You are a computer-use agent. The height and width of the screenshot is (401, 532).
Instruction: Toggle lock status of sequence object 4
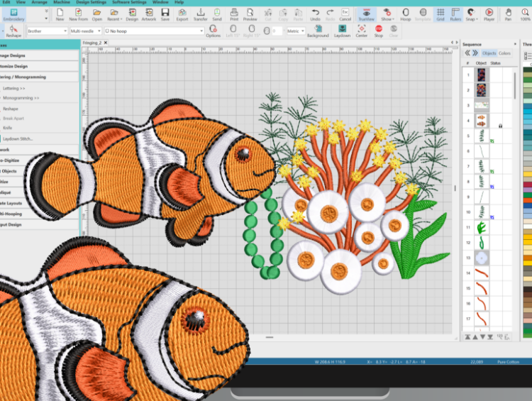500,126
